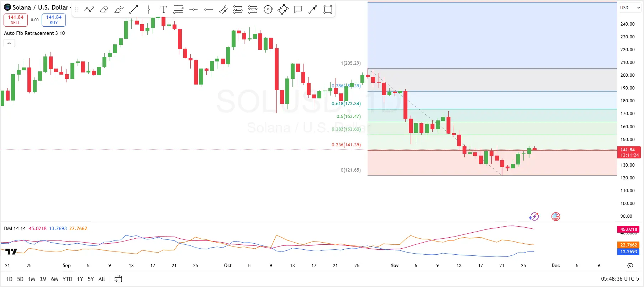
Task: Click the 0.618(173.34) Fib level label
Action: click(x=346, y=104)
